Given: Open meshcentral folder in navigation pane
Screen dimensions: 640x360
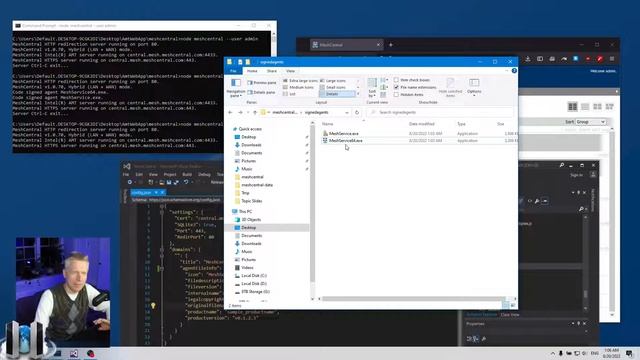Looking at the screenshot, I should pyautogui.click(x=252, y=177).
